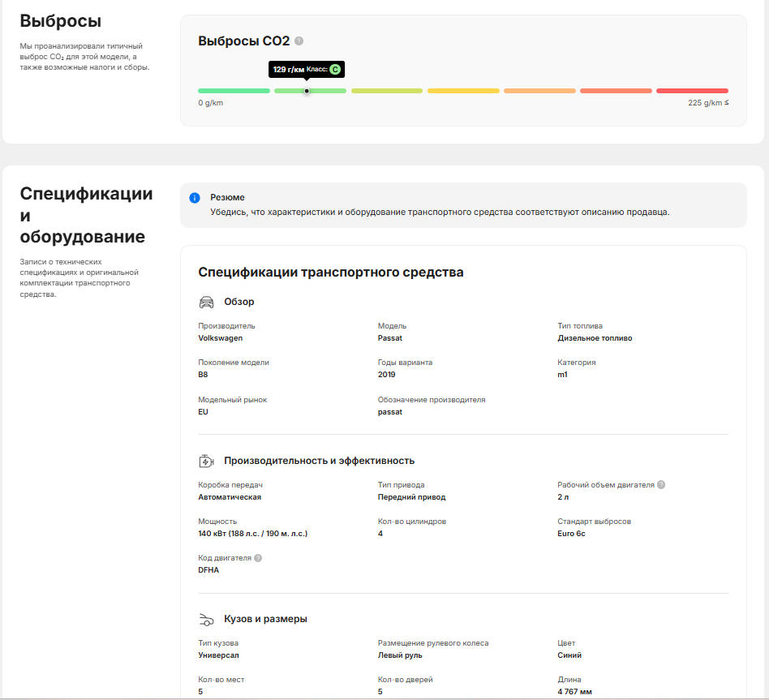The width and height of the screenshot is (769, 700).
Task: Open help for Рабочий объем двигателя
Action: [661, 485]
